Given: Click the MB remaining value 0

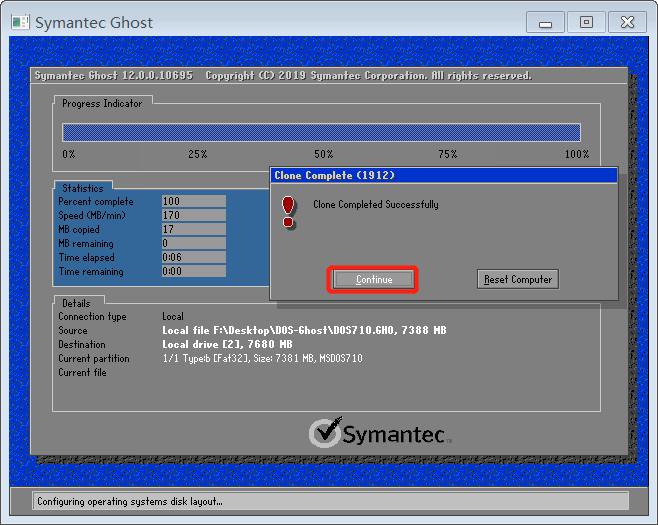Looking at the screenshot, I should click(x=193, y=243).
